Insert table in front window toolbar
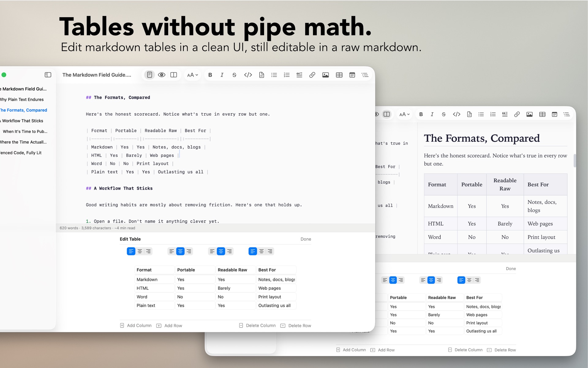The image size is (588, 368). [x=339, y=75]
